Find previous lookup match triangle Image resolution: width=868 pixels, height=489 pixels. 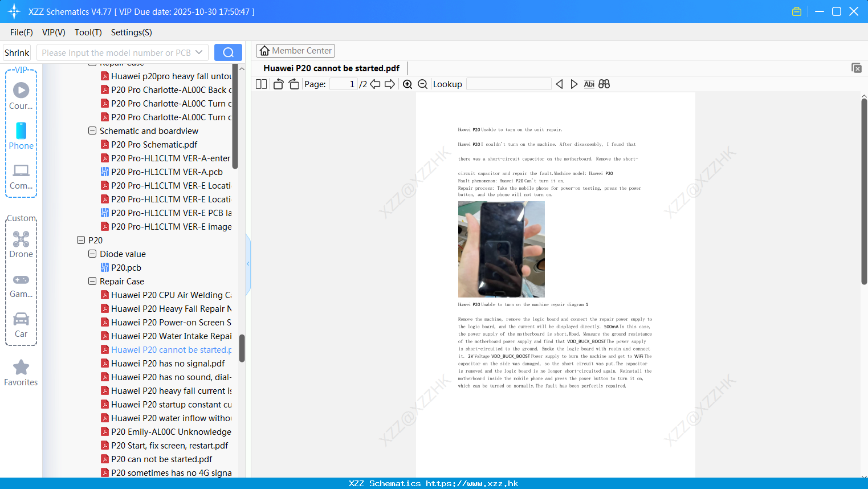coord(559,84)
